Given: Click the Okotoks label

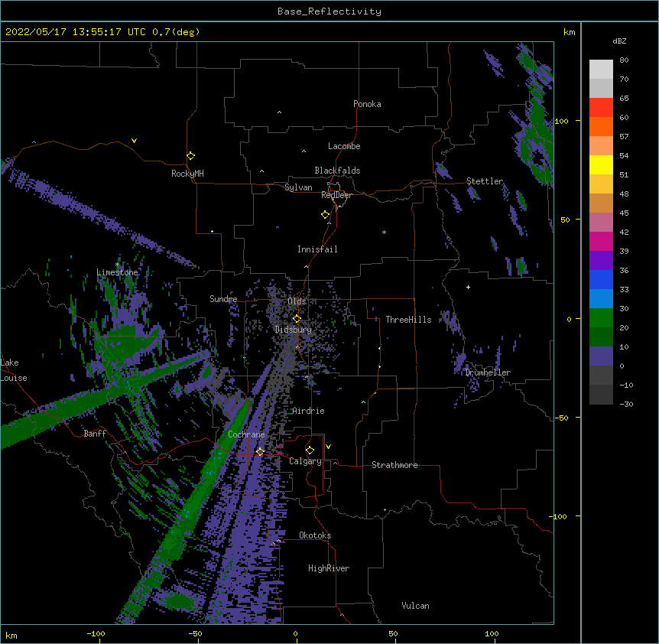Looking at the screenshot, I should click(x=315, y=535).
